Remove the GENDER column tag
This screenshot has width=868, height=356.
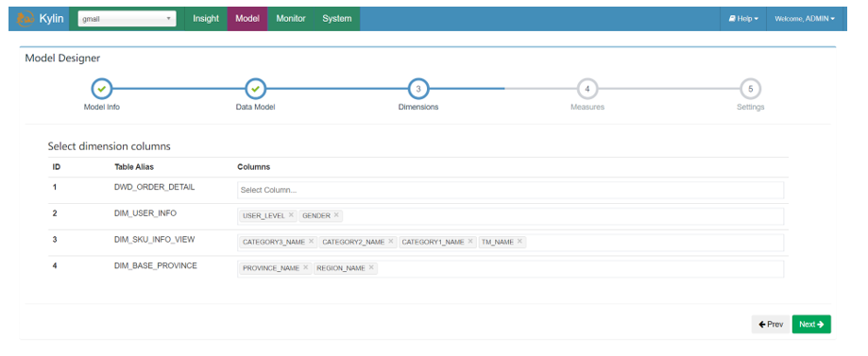tap(336, 215)
